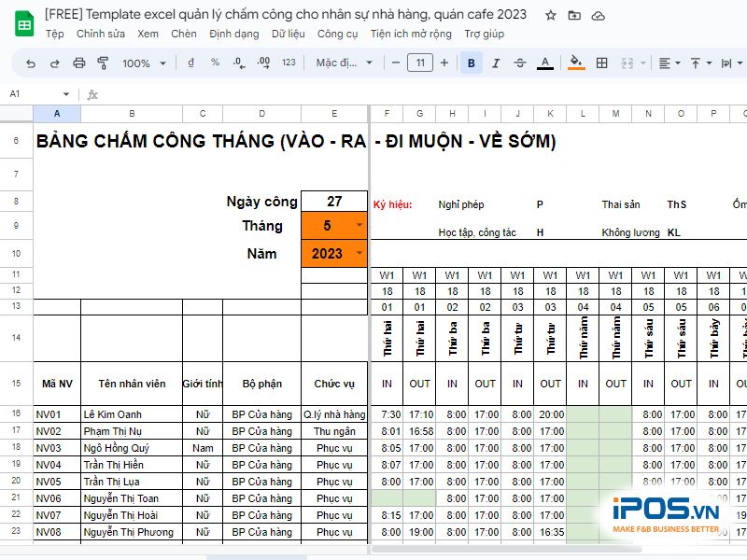Apply percent format icon
The height and width of the screenshot is (560, 747).
[213, 63]
